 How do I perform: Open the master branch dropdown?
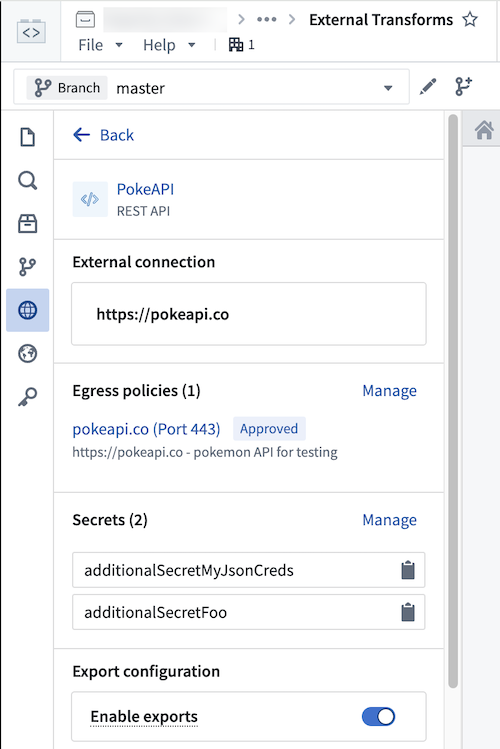(211, 87)
